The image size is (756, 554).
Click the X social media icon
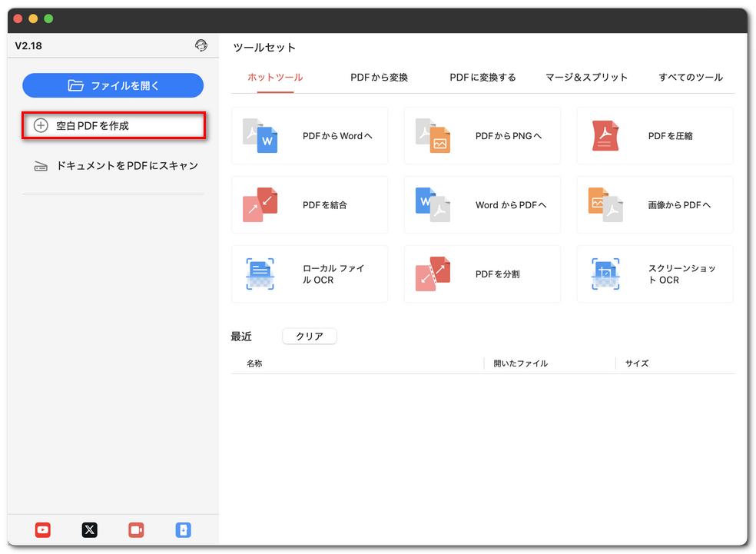[x=89, y=529]
